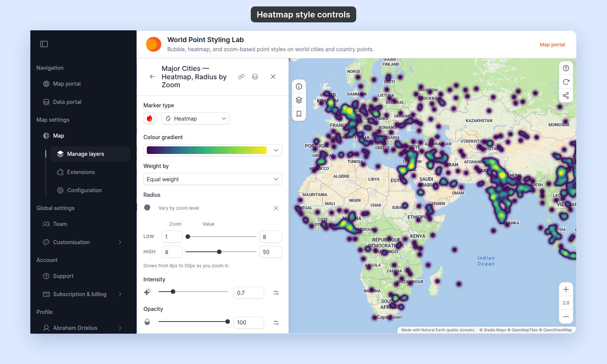The height and width of the screenshot is (364, 607).
Task: Open the map layers button
Action: point(299,100)
